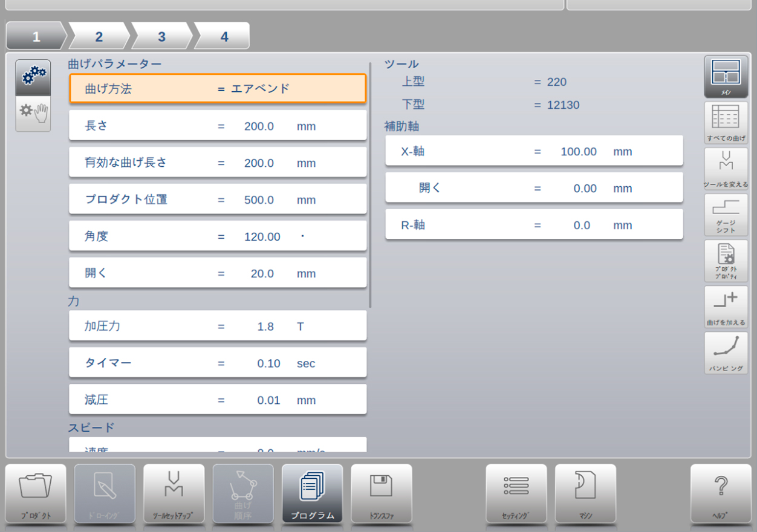The width and height of the screenshot is (757, 532).
Task: Open ツールセットアップ tool setup
Action: [x=174, y=493]
